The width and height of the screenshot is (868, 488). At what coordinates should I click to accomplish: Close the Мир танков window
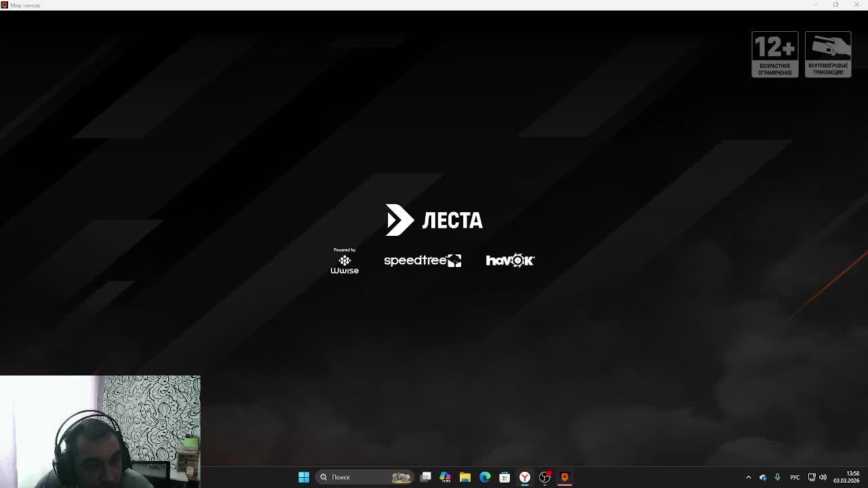pyautogui.click(x=856, y=5)
